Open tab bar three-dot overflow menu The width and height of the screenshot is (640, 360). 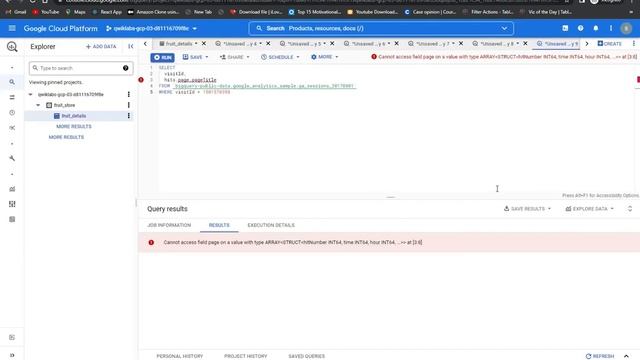[x=634, y=44]
